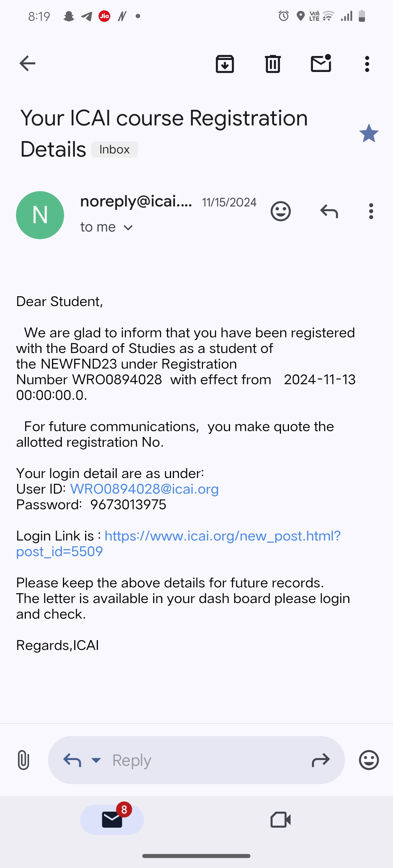Attach a file with paperclip icon
The height and width of the screenshot is (868, 393).
(23, 760)
